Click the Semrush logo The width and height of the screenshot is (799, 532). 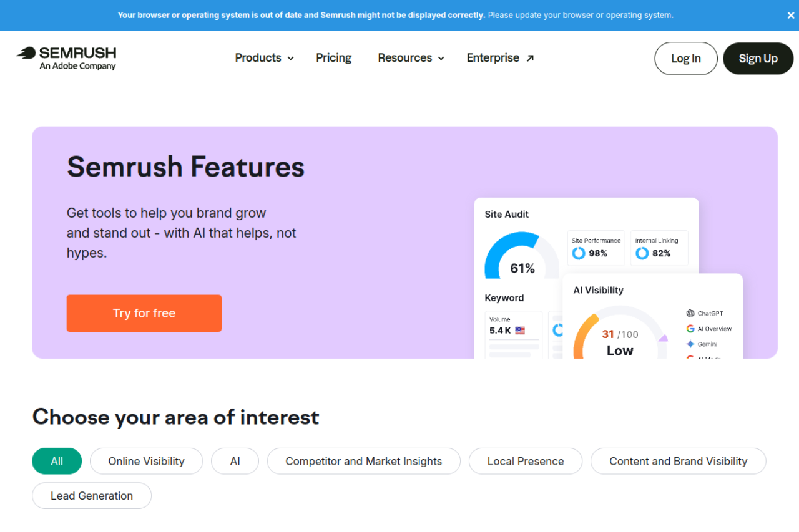tap(66, 58)
